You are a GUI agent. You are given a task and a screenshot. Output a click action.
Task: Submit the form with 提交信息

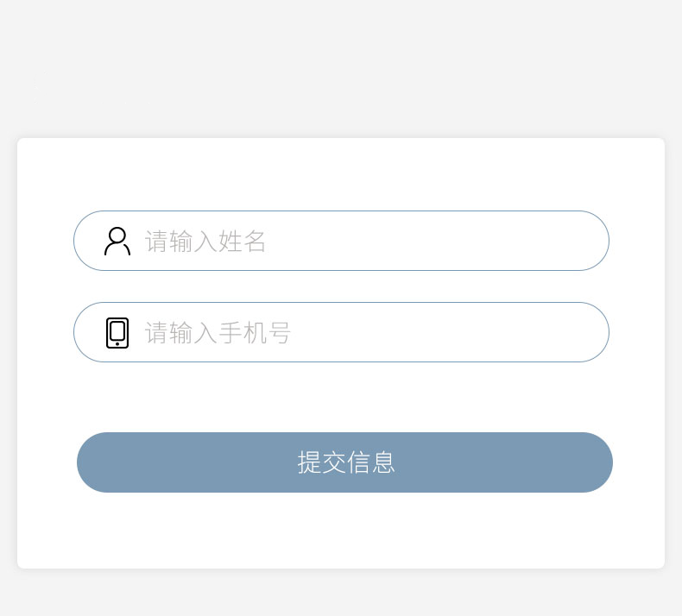point(345,462)
